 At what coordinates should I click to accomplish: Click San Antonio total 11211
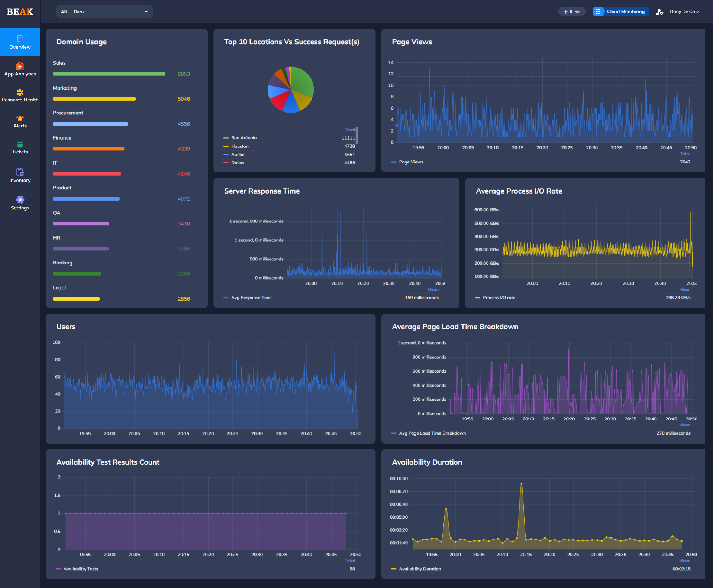[x=348, y=138]
